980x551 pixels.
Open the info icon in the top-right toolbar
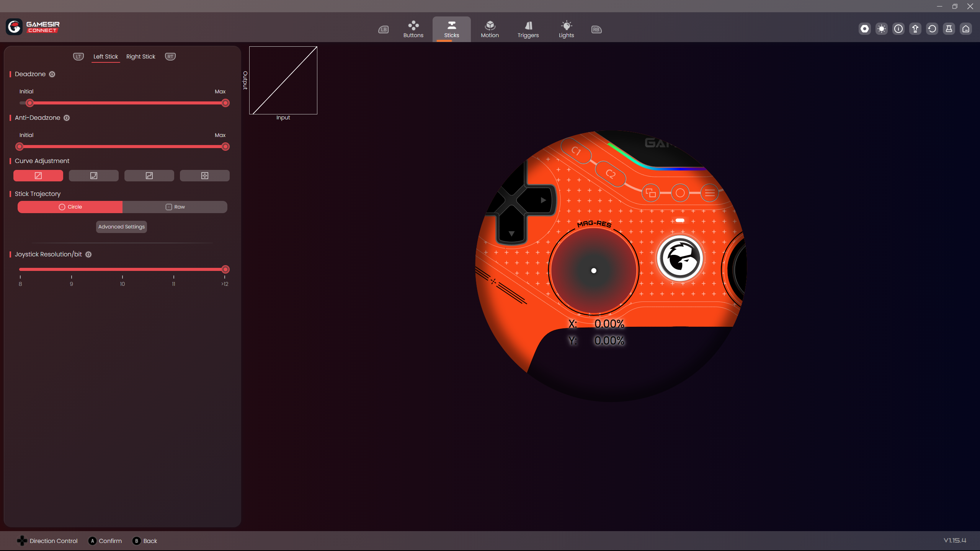tap(898, 29)
